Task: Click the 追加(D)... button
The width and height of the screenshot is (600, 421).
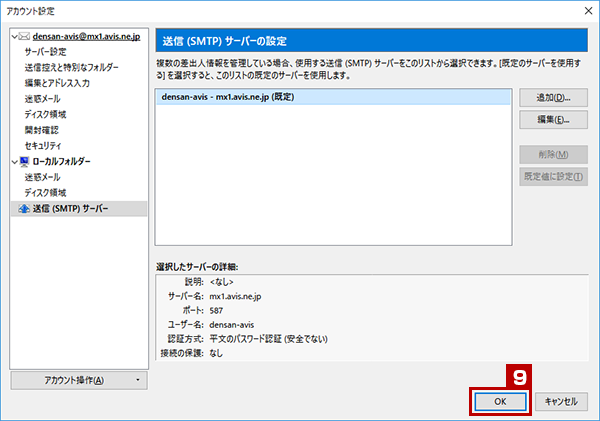Action: tap(553, 98)
